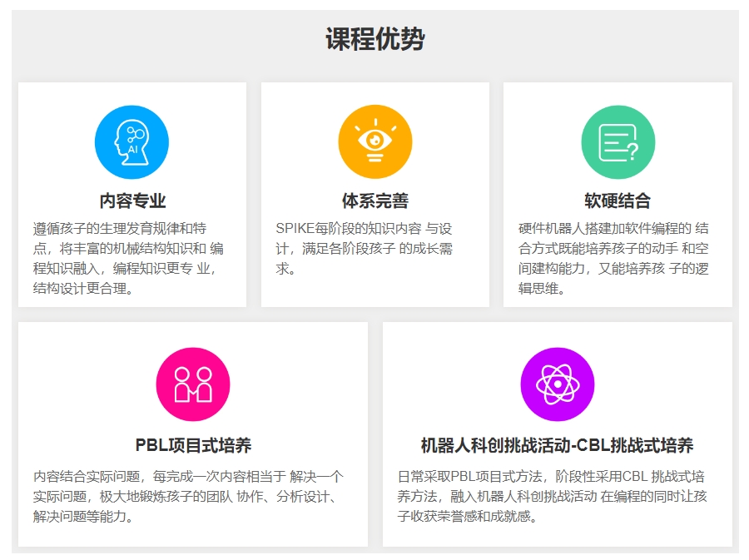This screenshot has height=560, width=749.
Task: Click the 机器人科创挑战活动-CBL挑战式培养 title
Action: click(557, 445)
